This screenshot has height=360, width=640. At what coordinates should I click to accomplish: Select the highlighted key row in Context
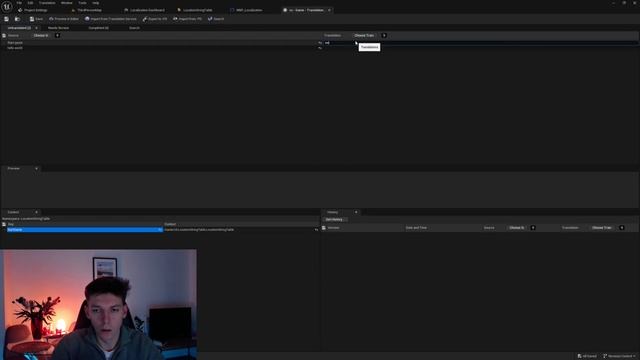[x=84, y=230]
